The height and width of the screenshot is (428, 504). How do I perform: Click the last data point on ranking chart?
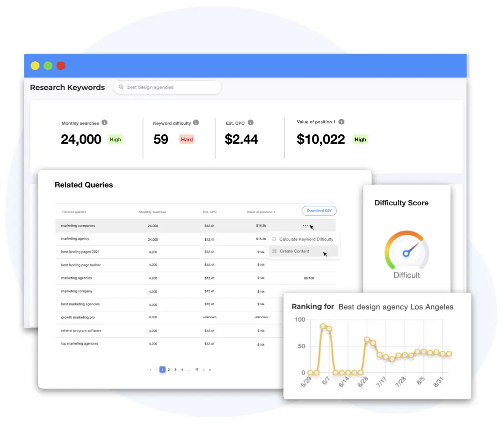click(449, 354)
